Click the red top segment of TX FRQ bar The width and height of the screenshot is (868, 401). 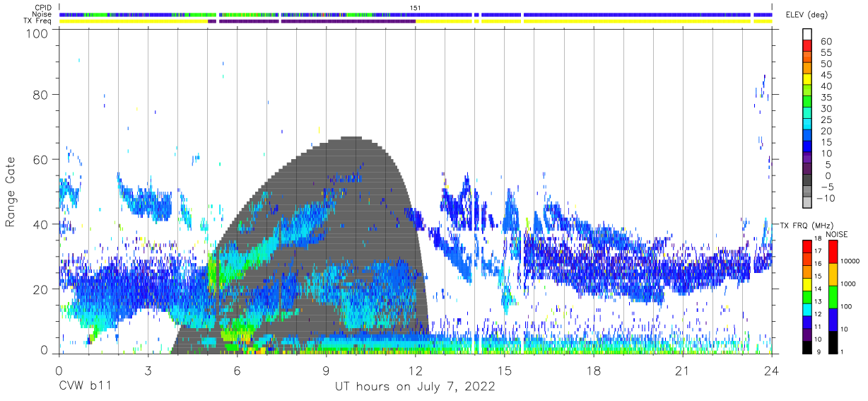tap(807, 245)
